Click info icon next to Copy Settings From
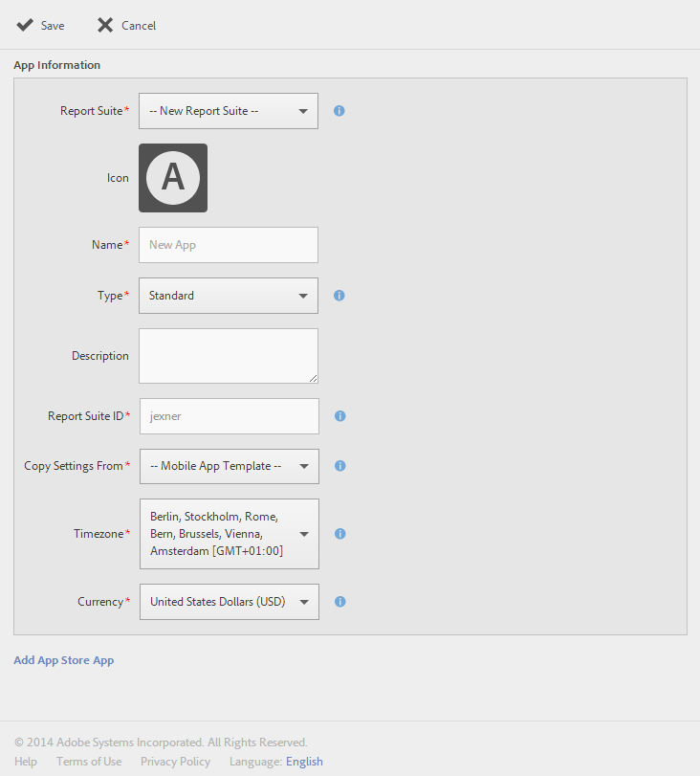 [339, 466]
